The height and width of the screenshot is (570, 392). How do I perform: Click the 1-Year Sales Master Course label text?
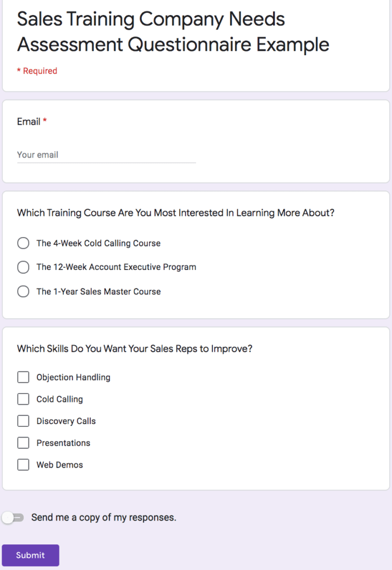pos(98,292)
